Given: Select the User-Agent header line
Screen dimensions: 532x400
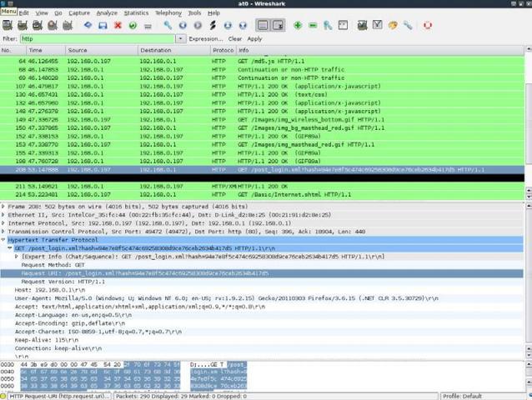Looking at the screenshot, I should click(261, 298).
